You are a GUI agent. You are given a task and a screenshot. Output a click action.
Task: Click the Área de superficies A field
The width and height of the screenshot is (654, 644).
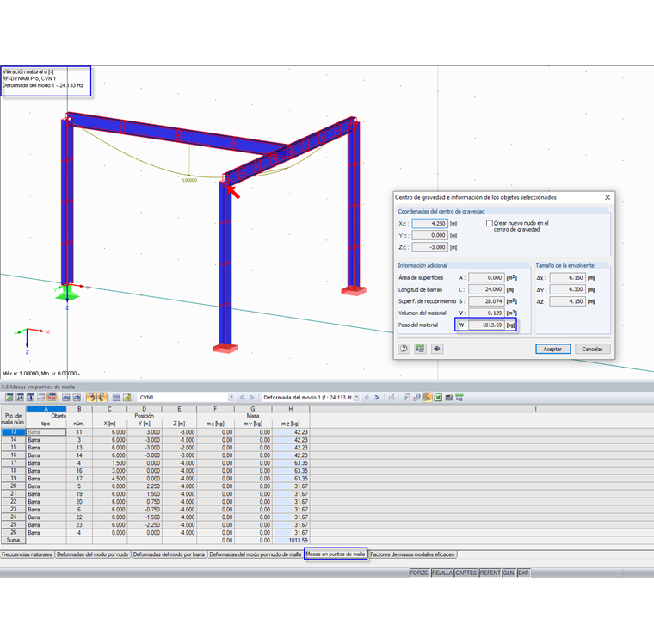click(x=486, y=277)
